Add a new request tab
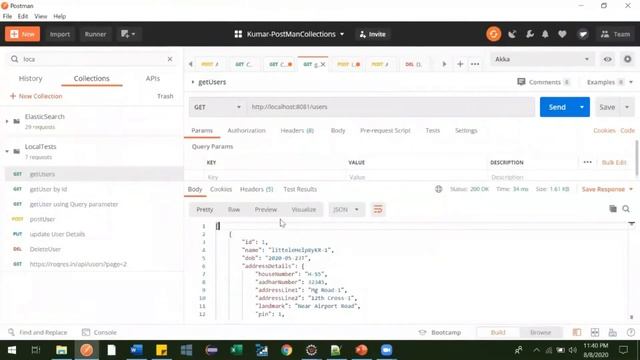The width and height of the screenshot is (640, 360). pyautogui.click(x=460, y=64)
